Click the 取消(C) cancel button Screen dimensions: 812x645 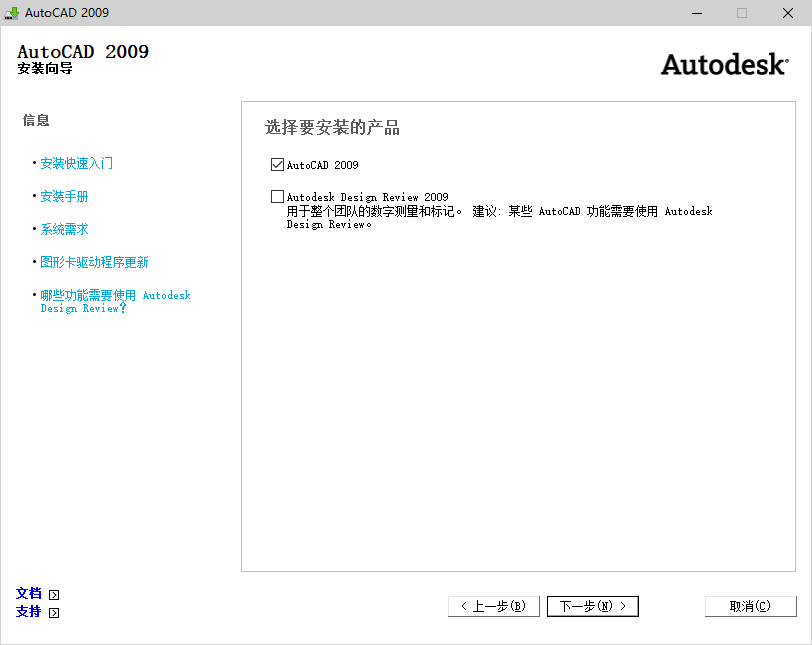pyautogui.click(x=750, y=605)
